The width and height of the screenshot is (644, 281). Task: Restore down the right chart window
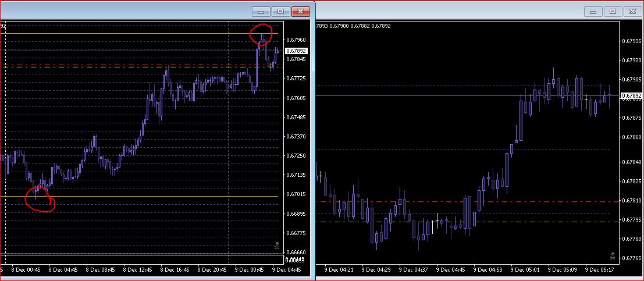tap(613, 12)
